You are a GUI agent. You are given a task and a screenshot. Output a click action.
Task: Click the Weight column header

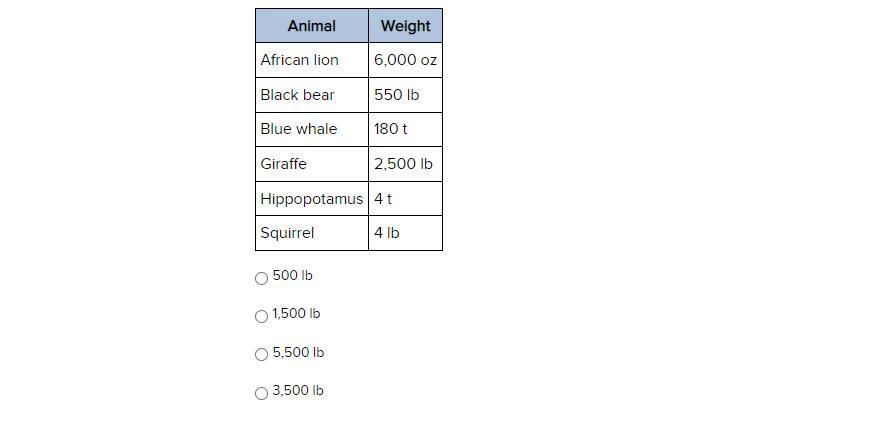405,26
